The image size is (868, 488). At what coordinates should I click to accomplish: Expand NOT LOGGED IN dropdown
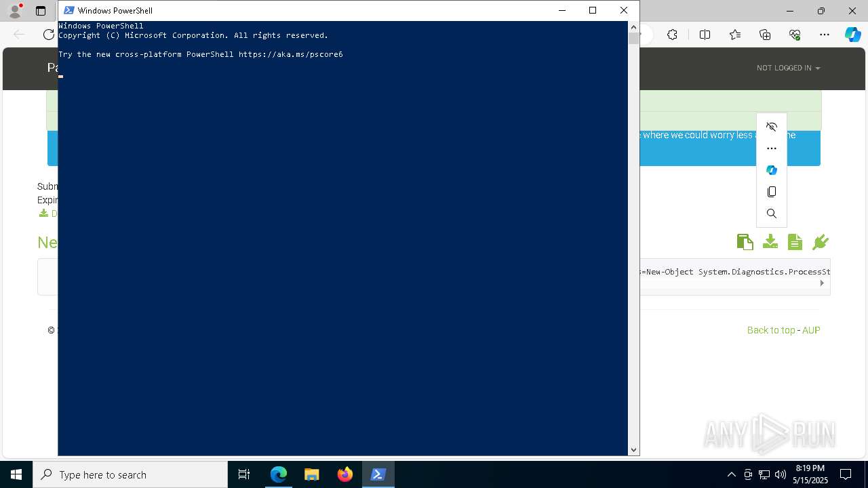click(x=788, y=68)
